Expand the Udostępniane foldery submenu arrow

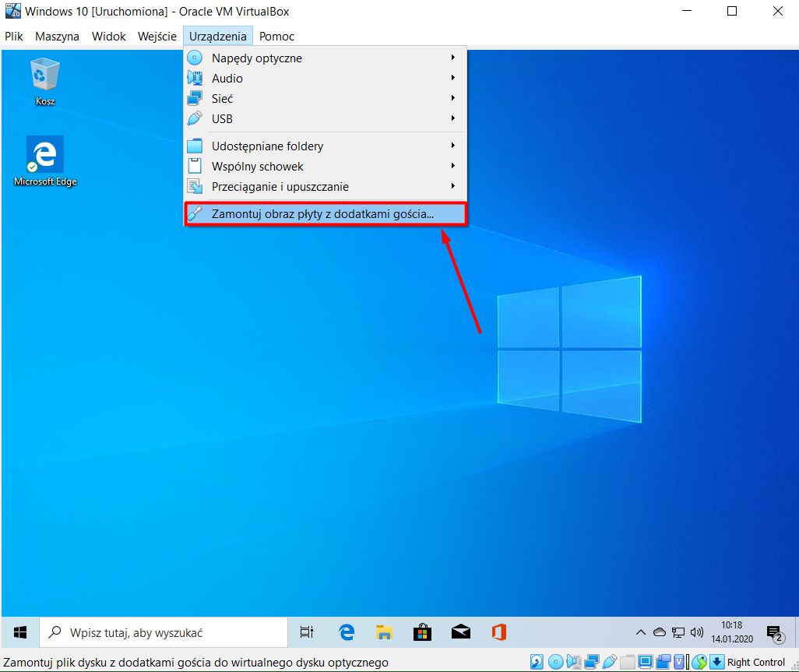pos(452,146)
